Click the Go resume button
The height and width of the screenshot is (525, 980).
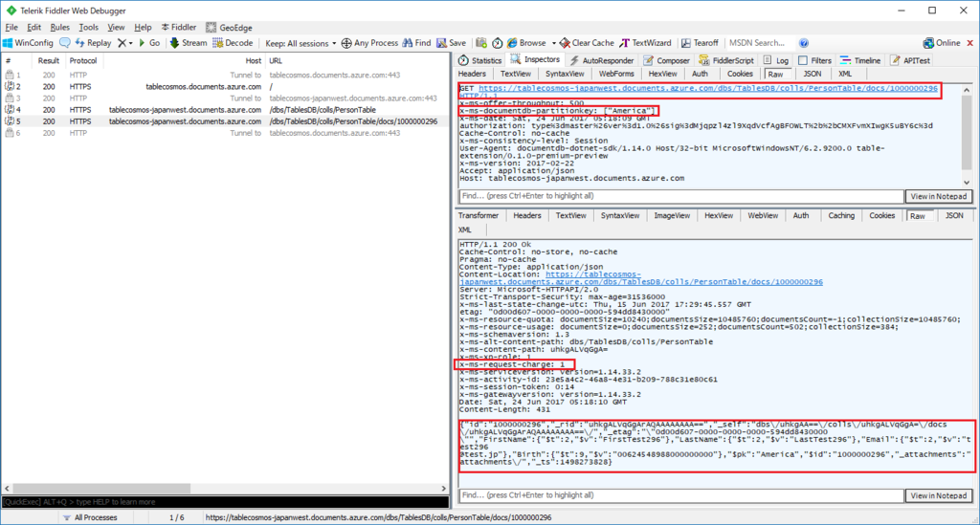pos(149,43)
